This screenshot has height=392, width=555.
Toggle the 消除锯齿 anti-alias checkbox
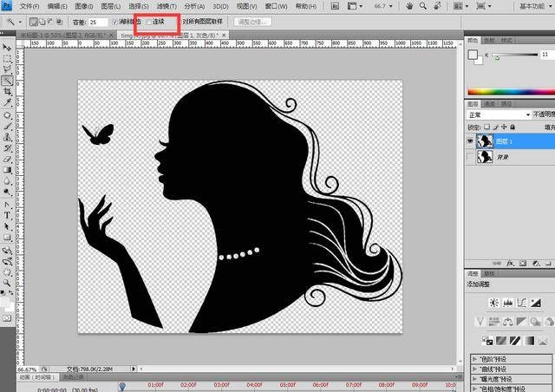114,21
